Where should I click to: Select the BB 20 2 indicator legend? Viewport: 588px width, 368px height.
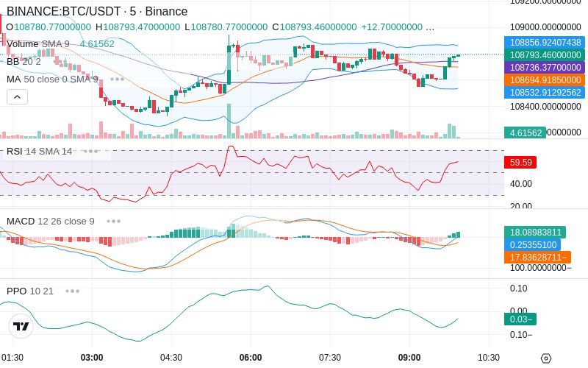[24, 62]
